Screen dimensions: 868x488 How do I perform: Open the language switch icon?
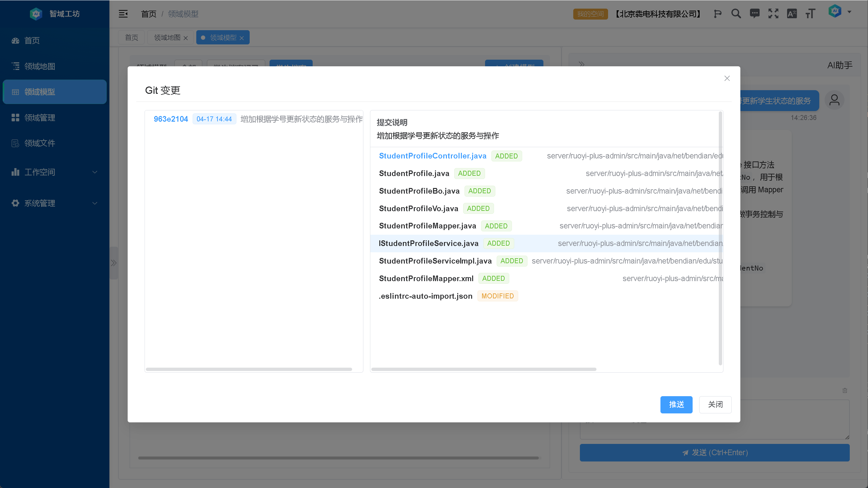click(x=791, y=14)
